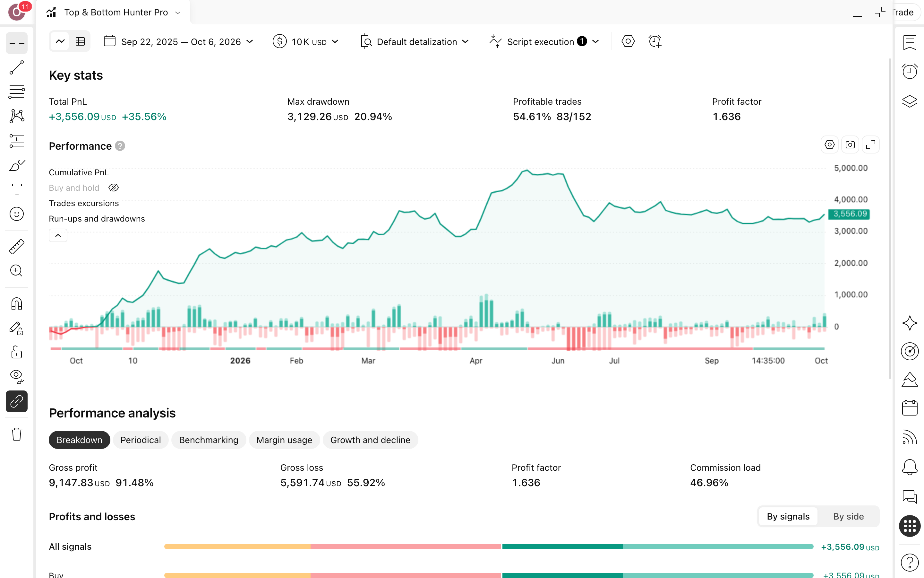
Task: Open strategy settings hexagon icon in toolbar
Action: [628, 41]
